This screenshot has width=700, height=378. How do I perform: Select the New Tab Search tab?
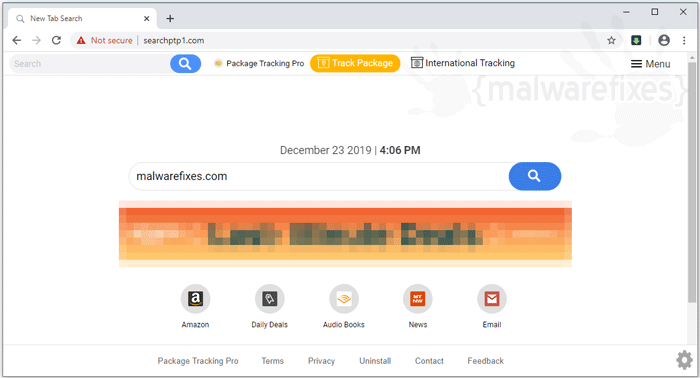coord(83,19)
